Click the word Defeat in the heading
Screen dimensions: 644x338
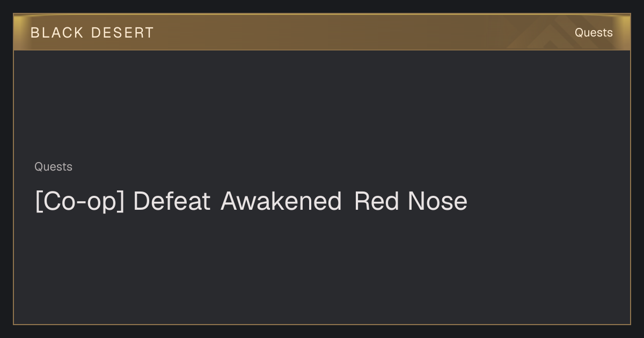pos(171,201)
